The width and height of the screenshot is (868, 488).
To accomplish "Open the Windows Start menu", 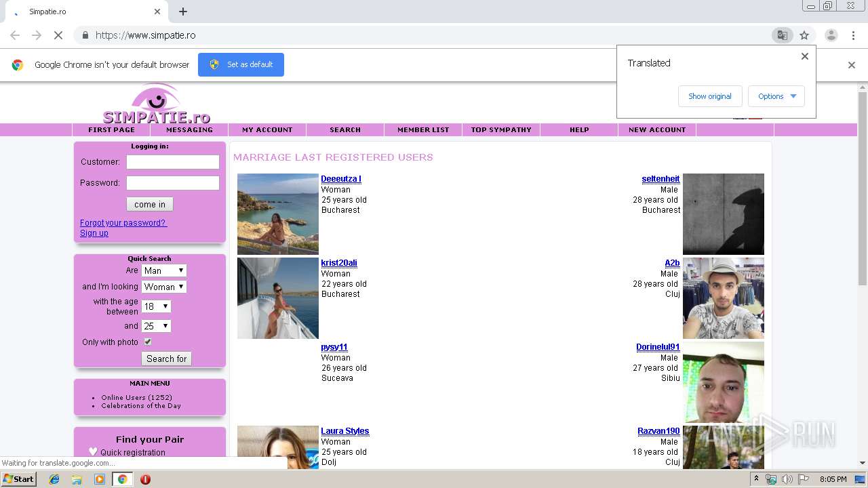I will (x=19, y=479).
